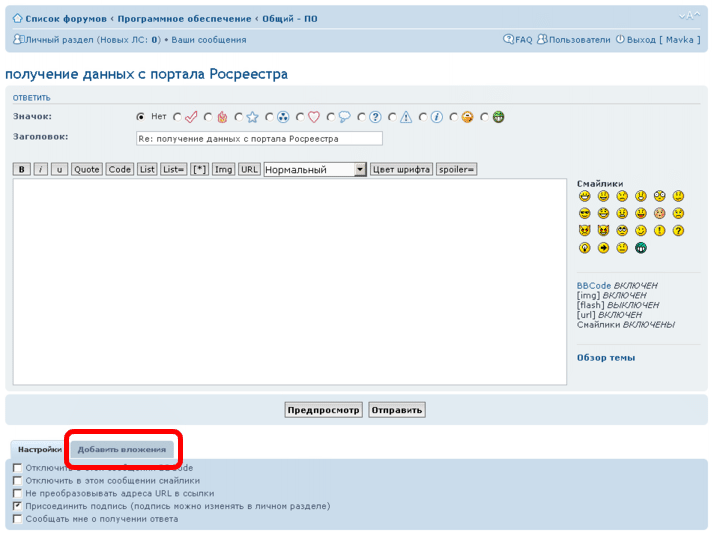Viewport: 714px width, 536px height.
Task: Click 'Обзор темы' topic review link
Action: click(x=606, y=357)
